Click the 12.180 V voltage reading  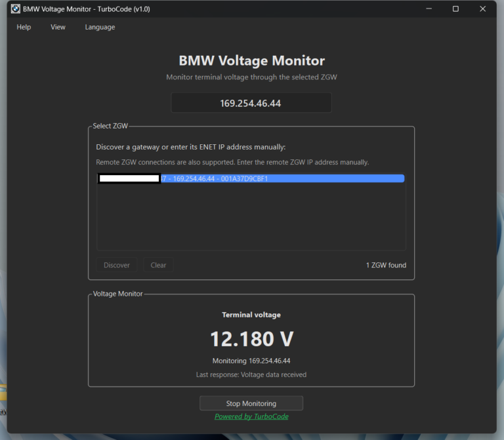click(251, 339)
